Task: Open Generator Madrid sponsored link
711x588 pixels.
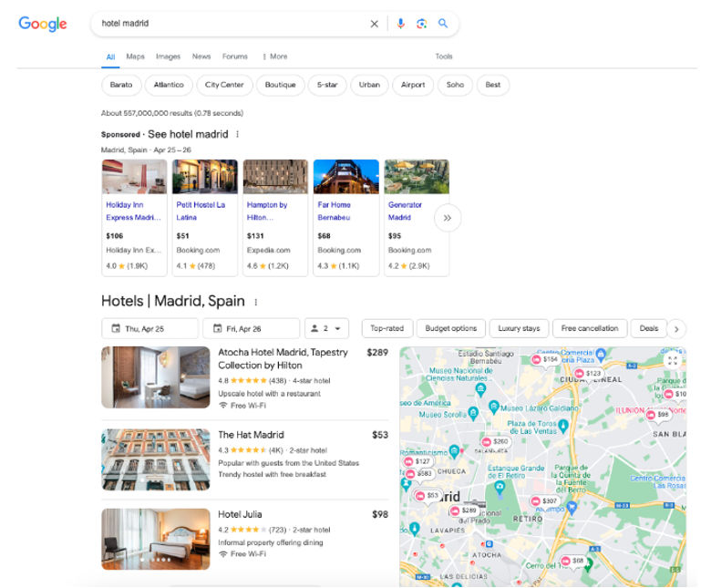Action: click(405, 211)
